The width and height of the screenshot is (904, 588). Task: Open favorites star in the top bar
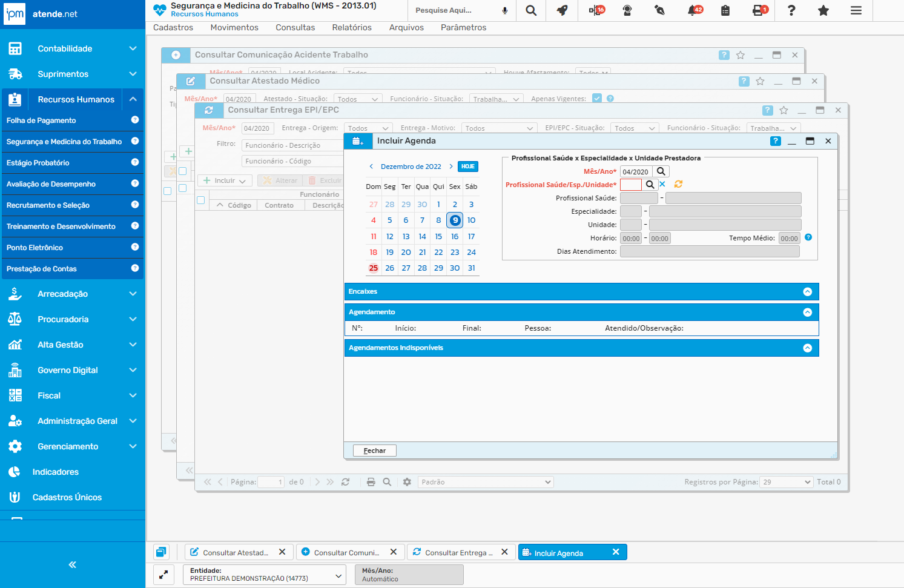coord(823,10)
